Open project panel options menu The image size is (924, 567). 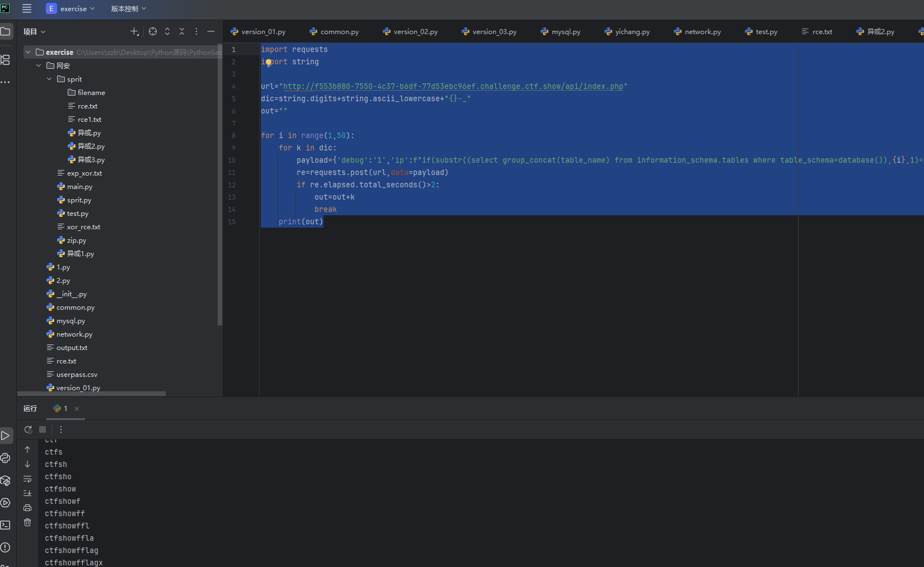click(196, 31)
